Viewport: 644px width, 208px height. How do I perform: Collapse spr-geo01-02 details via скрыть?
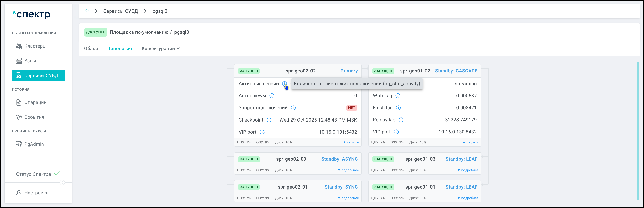[471, 142]
